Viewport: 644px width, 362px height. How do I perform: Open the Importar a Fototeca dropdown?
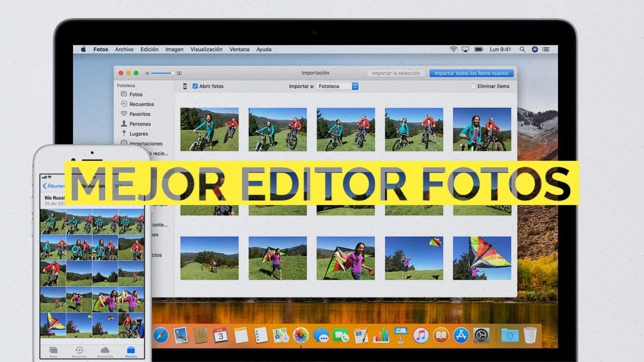point(338,86)
